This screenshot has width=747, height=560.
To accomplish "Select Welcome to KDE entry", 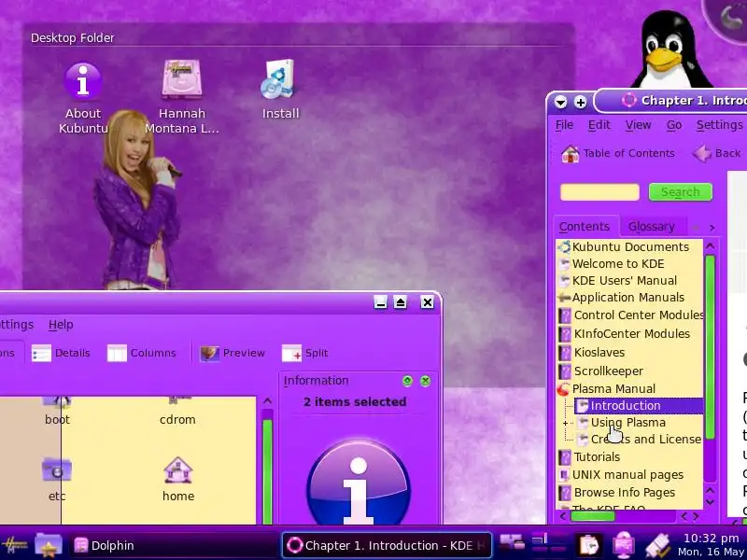I will pos(618,264).
